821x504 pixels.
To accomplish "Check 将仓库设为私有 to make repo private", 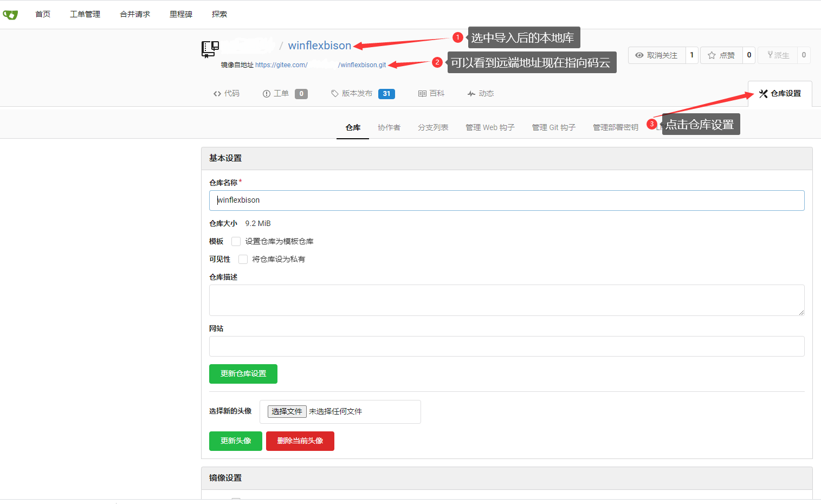I will [243, 259].
